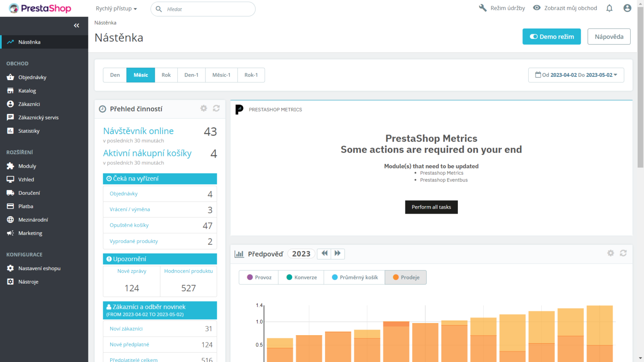644x362 pixels.
Task: Click the Marketing megaphone icon
Action: 10,233
